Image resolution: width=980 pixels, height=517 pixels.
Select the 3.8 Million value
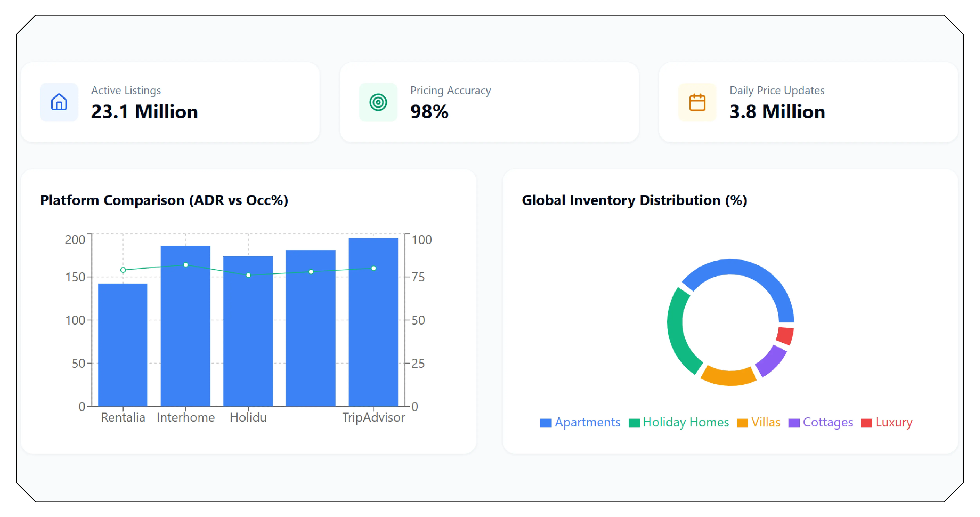click(x=777, y=112)
